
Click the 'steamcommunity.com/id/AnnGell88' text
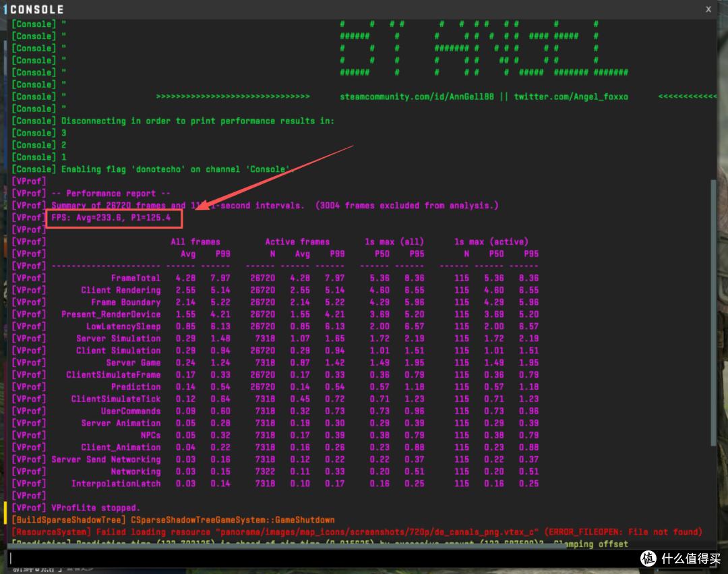click(x=417, y=96)
